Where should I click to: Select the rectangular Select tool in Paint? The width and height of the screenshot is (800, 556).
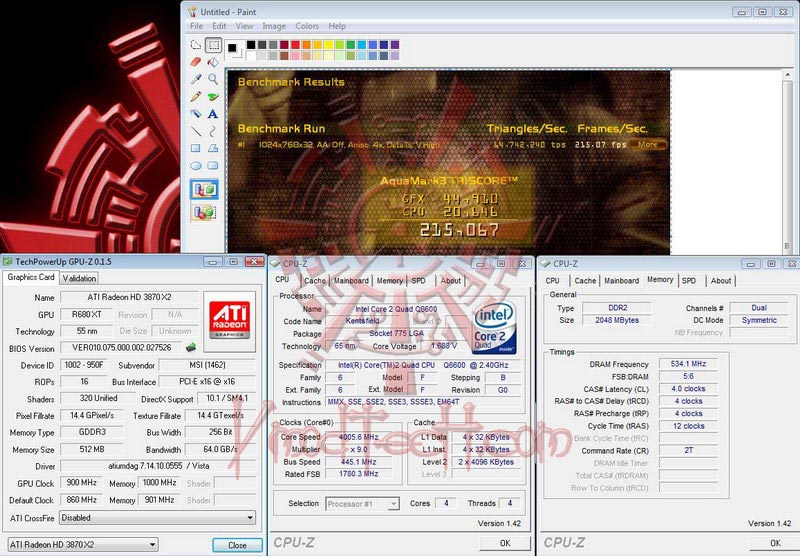[x=213, y=45]
